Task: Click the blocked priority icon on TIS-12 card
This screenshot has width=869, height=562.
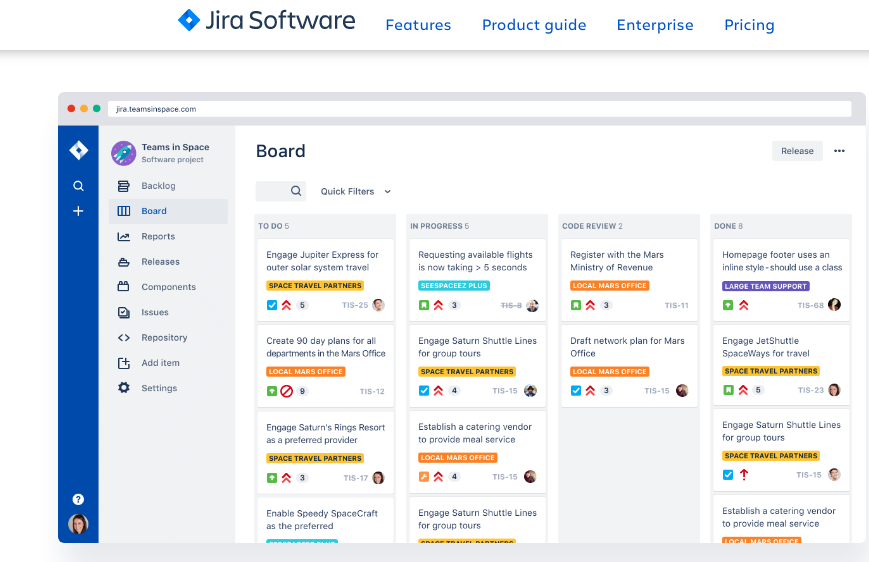Action: [x=287, y=391]
